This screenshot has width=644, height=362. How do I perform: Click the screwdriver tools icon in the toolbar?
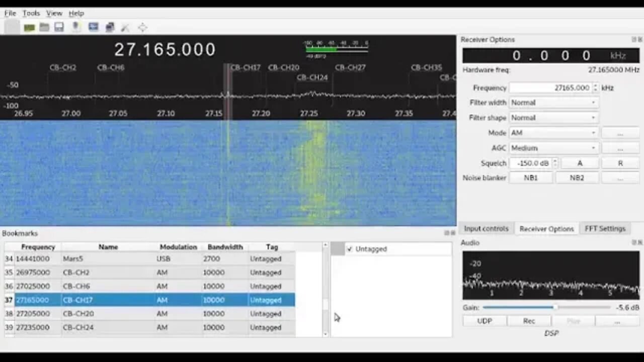pos(125,28)
